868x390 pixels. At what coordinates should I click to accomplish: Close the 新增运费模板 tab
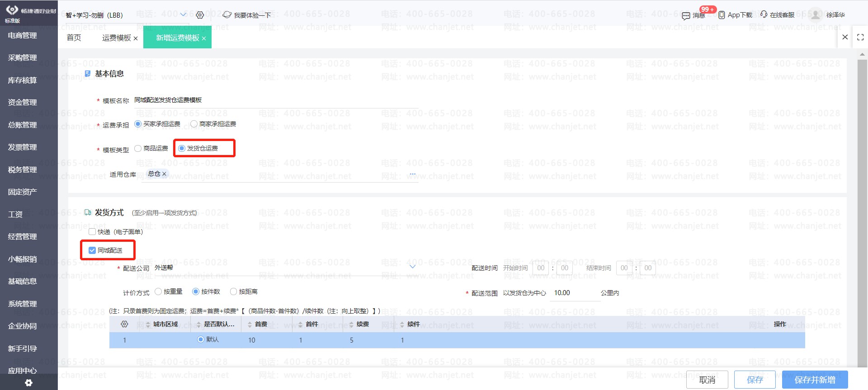point(204,38)
